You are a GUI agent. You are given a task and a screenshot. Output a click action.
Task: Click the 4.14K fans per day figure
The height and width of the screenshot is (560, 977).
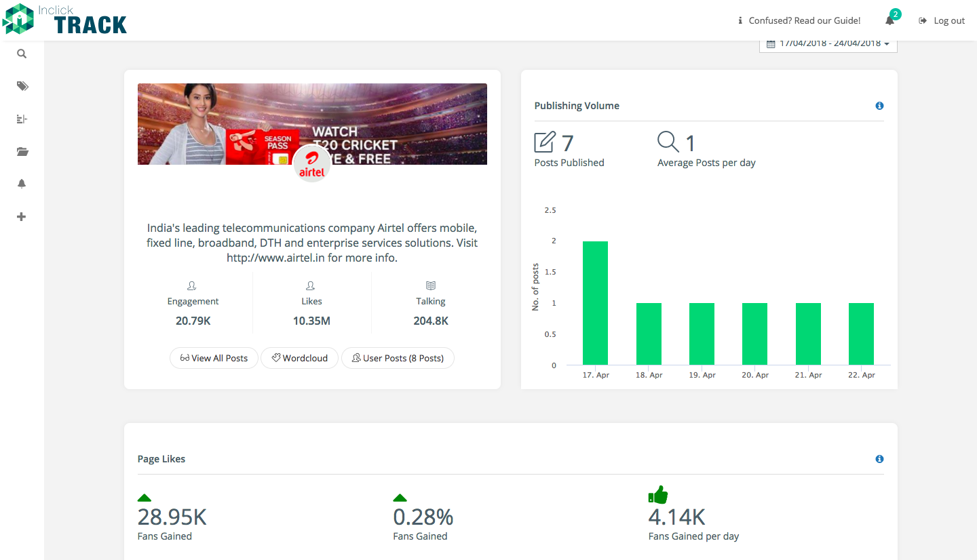point(677,517)
